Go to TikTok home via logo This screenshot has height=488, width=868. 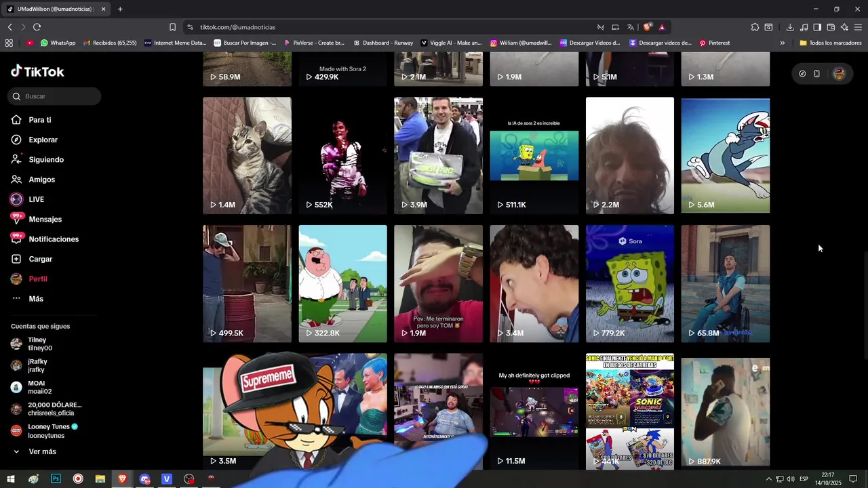tap(37, 71)
